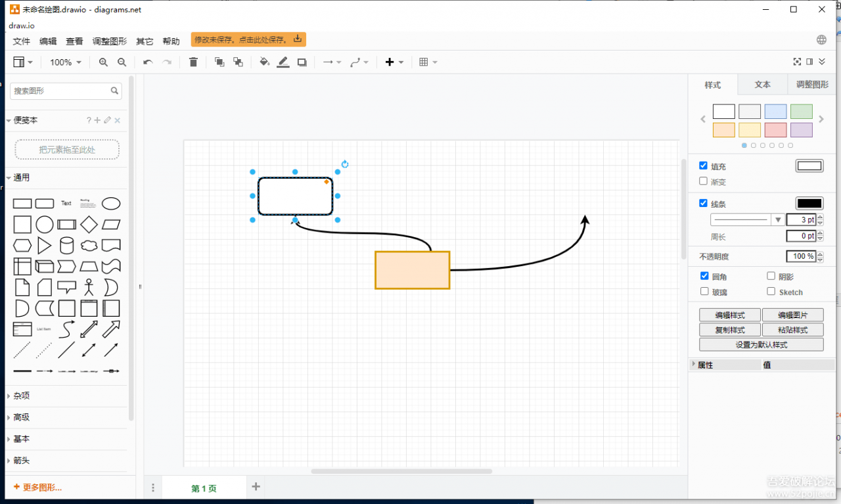Click the line color pencil icon
This screenshot has height=504, width=841.
point(283,62)
